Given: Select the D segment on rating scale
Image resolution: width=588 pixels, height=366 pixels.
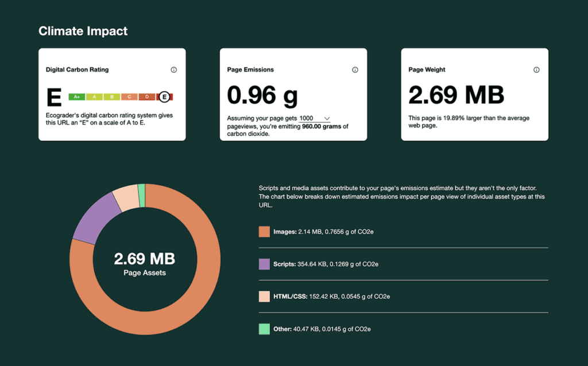Looking at the screenshot, I should [x=147, y=97].
